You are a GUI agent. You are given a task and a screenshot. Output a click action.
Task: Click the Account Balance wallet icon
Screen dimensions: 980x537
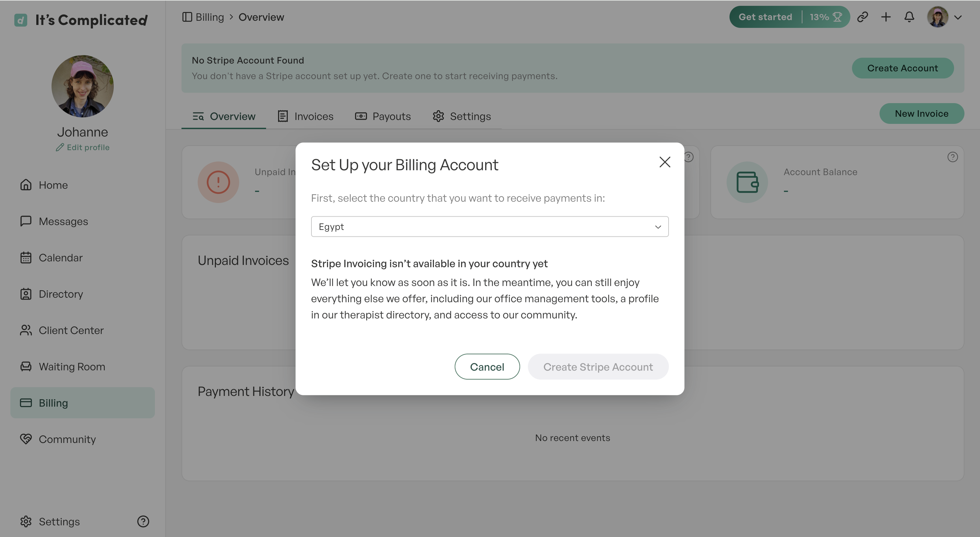(747, 182)
